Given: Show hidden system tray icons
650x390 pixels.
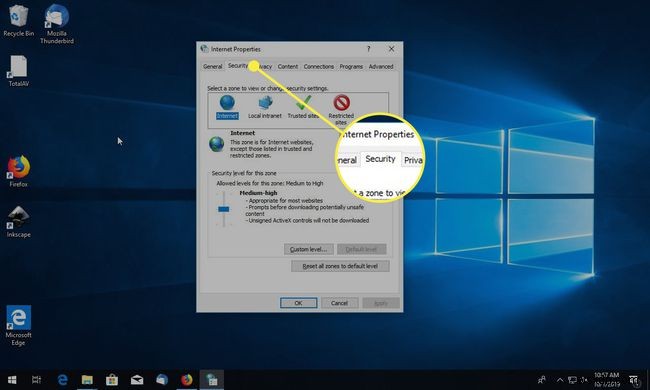Looking at the screenshot, I should [x=560, y=380].
